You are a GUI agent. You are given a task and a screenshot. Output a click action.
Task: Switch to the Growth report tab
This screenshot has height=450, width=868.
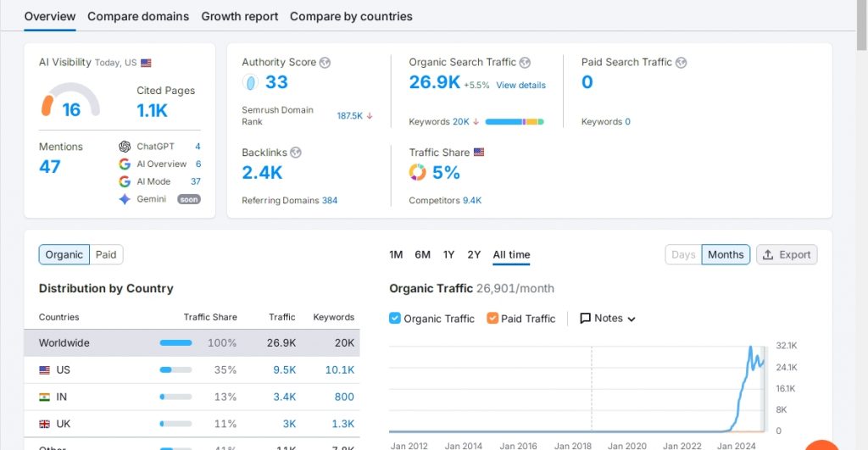(238, 16)
